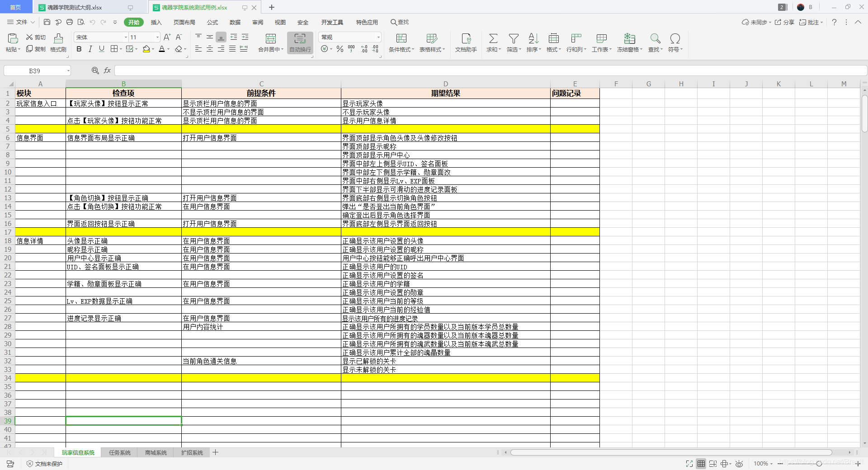Image resolution: width=868 pixels, height=470 pixels.
Task: Click the Undo arrow
Action: coord(92,22)
